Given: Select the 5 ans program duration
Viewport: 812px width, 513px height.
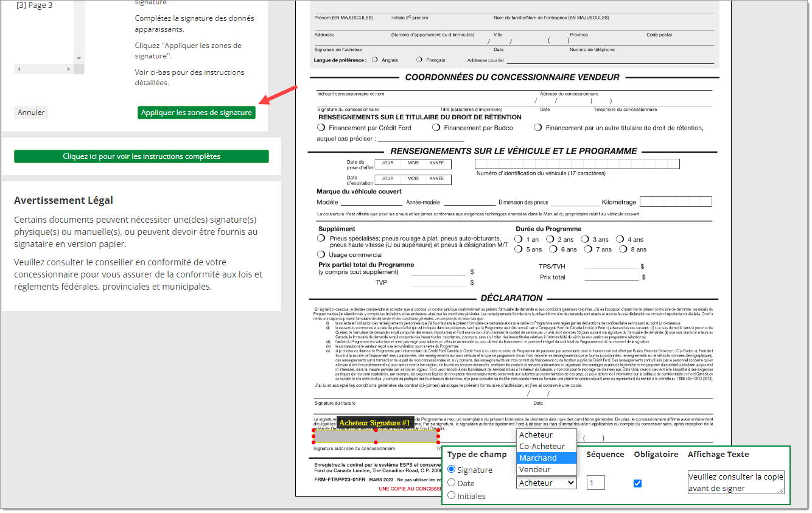Looking at the screenshot, I should click(519, 249).
